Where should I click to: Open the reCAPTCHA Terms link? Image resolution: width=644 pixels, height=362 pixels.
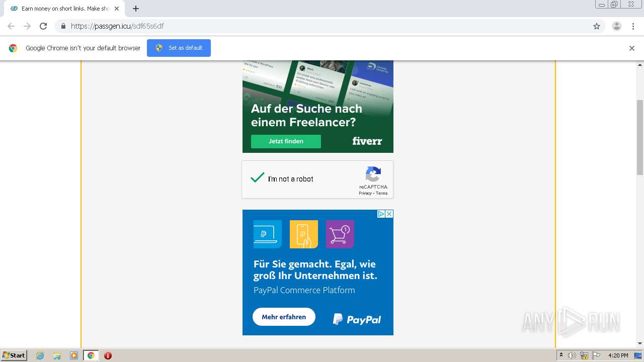382,194
